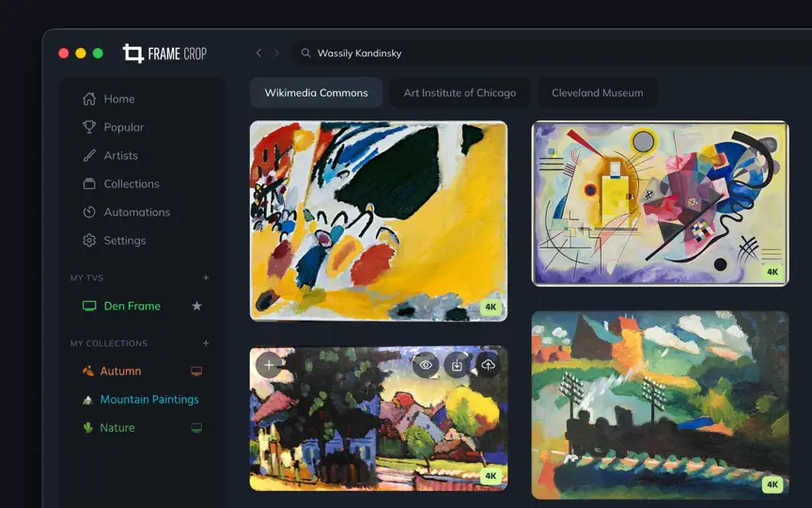
Task: Click the TV display icon beside Autumn
Action: point(196,372)
